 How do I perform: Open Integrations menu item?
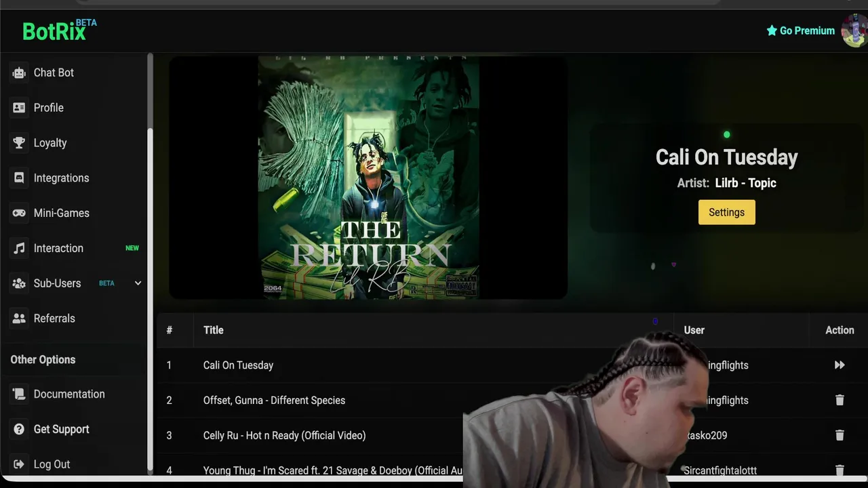[x=61, y=178]
